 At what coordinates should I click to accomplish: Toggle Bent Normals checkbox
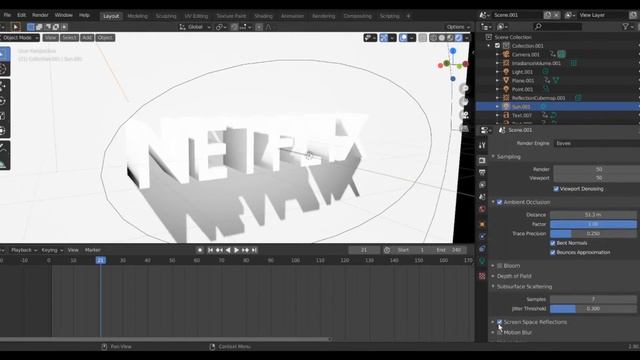tap(553, 243)
